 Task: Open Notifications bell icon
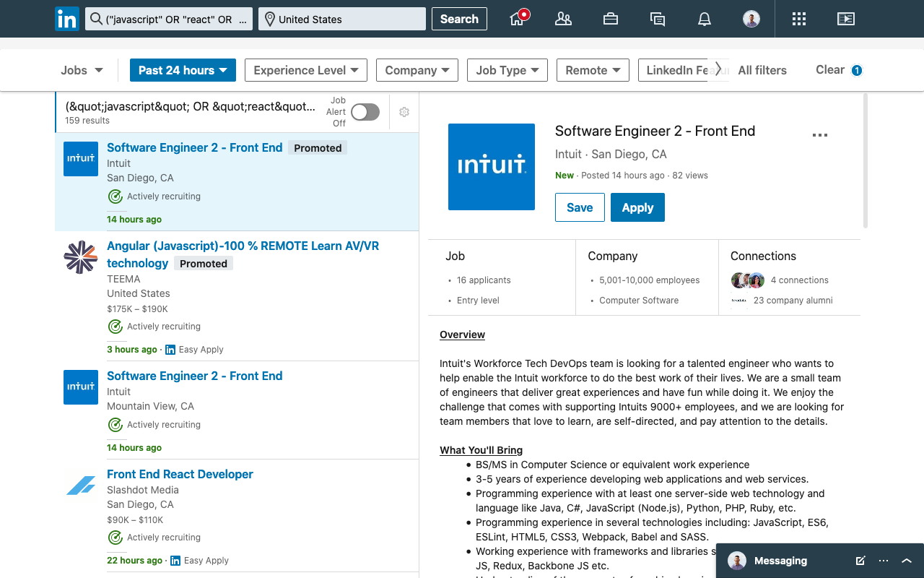click(705, 20)
